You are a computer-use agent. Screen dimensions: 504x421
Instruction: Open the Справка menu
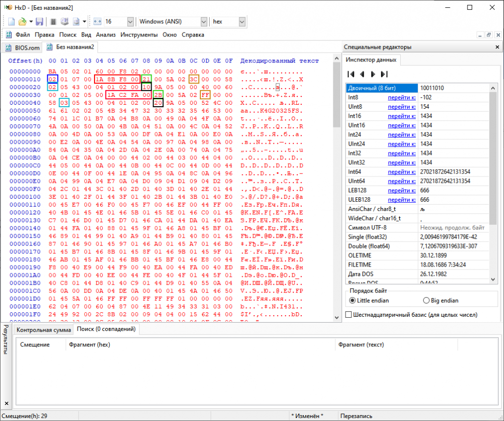[x=193, y=35]
